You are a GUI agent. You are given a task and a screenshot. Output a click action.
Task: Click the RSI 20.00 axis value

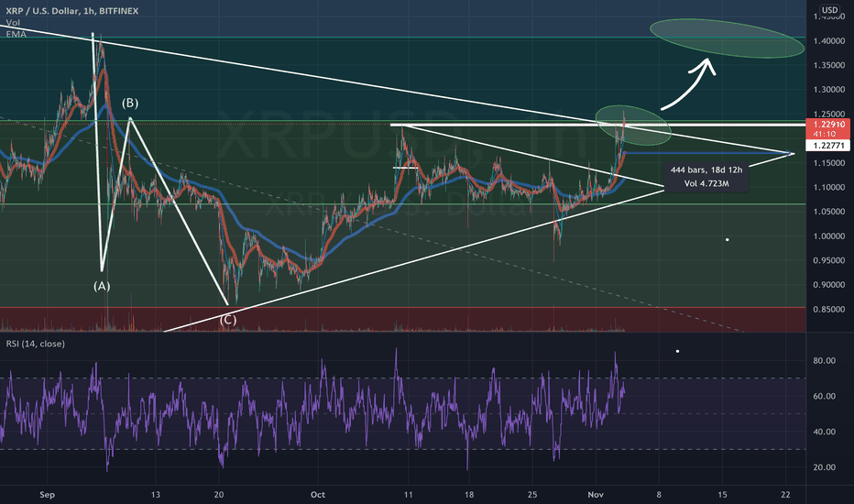tap(824, 467)
